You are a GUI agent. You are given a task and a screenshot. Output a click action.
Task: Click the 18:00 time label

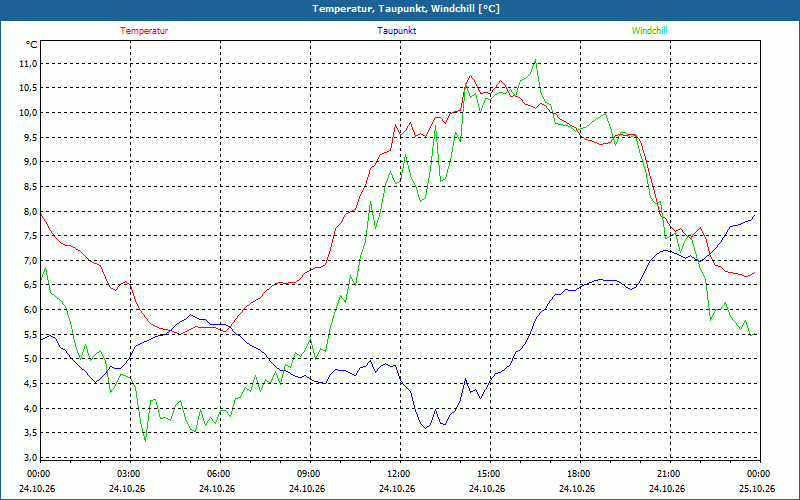coord(578,474)
